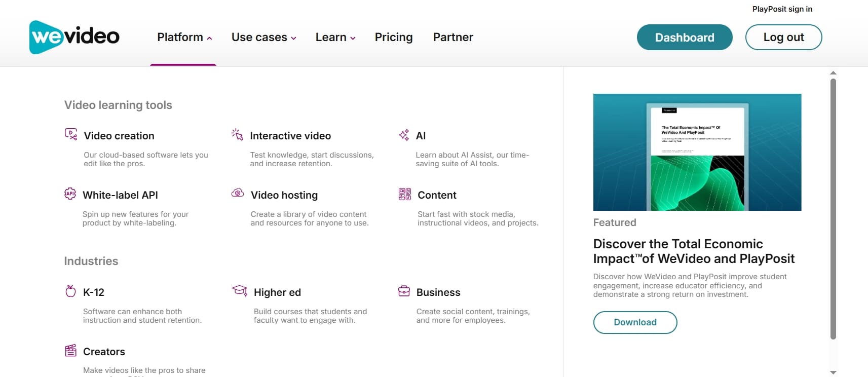Image resolution: width=868 pixels, height=377 pixels.
Task: Click the Creators clapperboard icon
Action: point(71,350)
